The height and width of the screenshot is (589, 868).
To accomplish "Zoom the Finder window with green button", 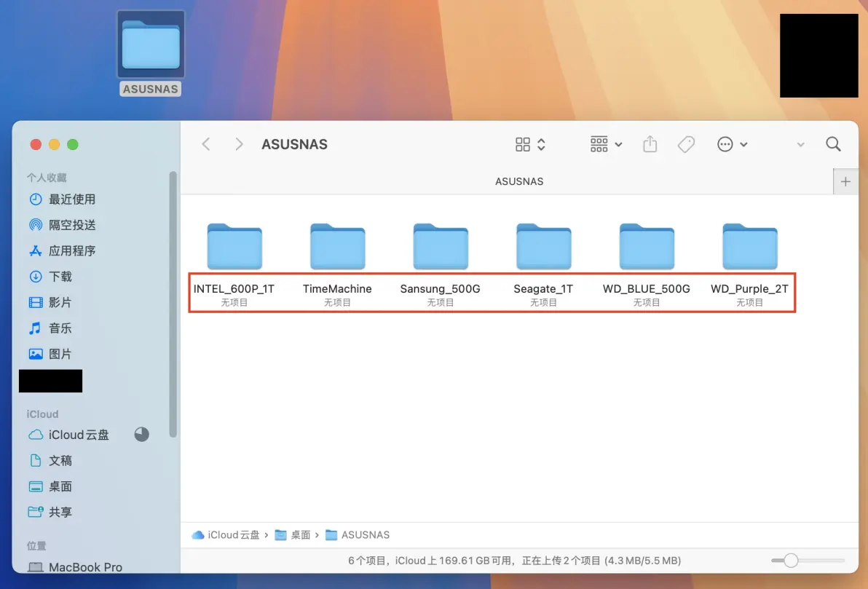I will click(73, 144).
